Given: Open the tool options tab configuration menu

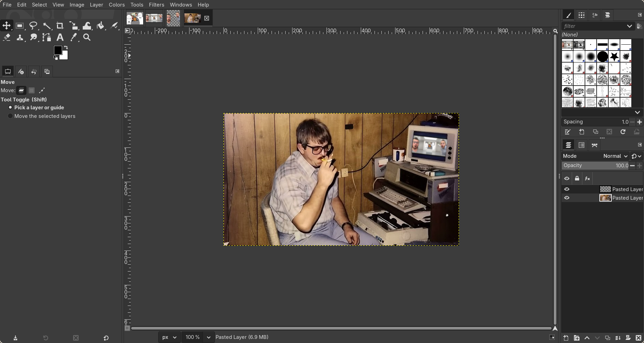Looking at the screenshot, I should [x=117, y=71].
